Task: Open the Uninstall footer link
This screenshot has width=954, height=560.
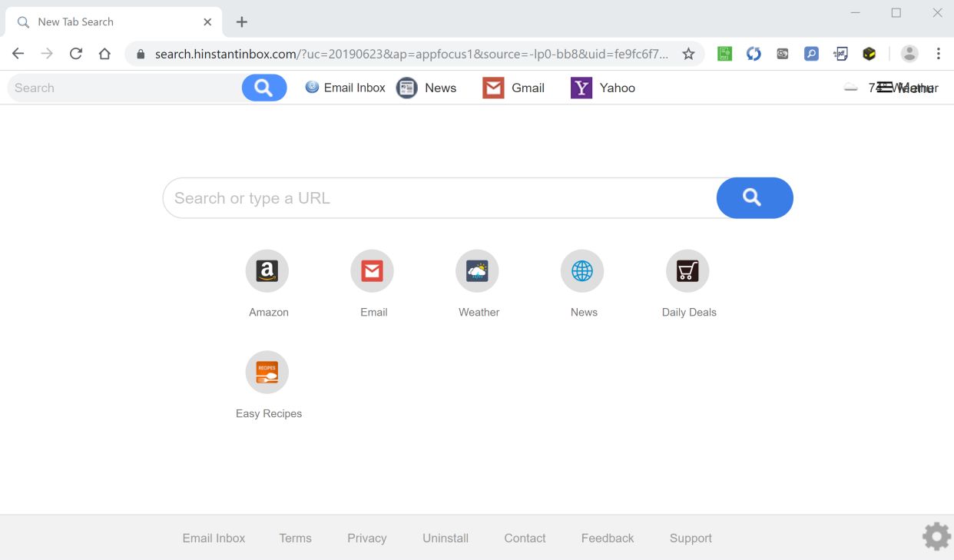Action: pos(446,538)
